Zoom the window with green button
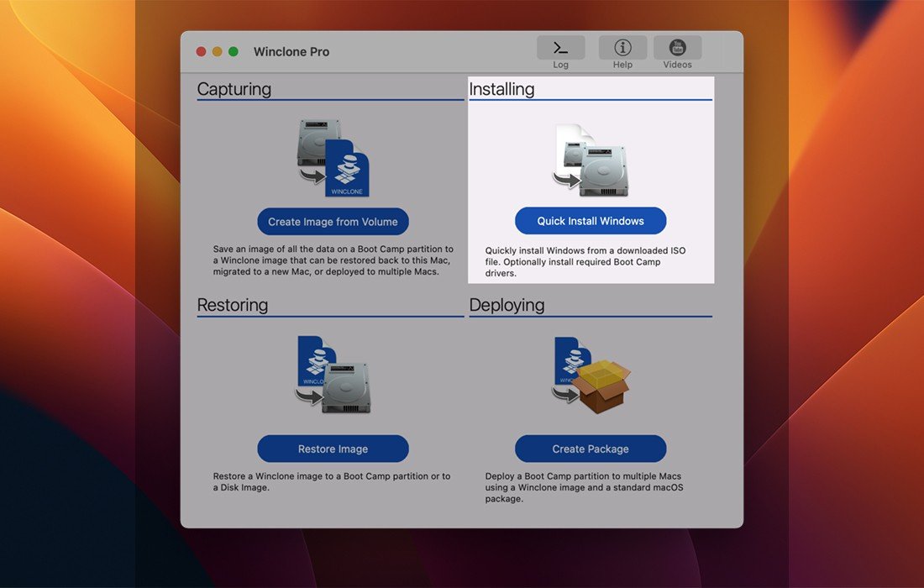924x588 pixels. tap(234, 52)
